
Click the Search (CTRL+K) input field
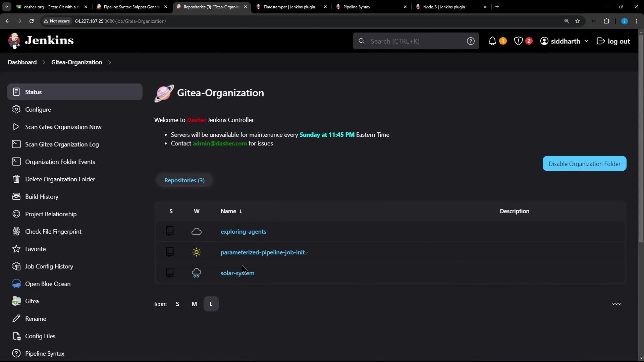point(416,41)
